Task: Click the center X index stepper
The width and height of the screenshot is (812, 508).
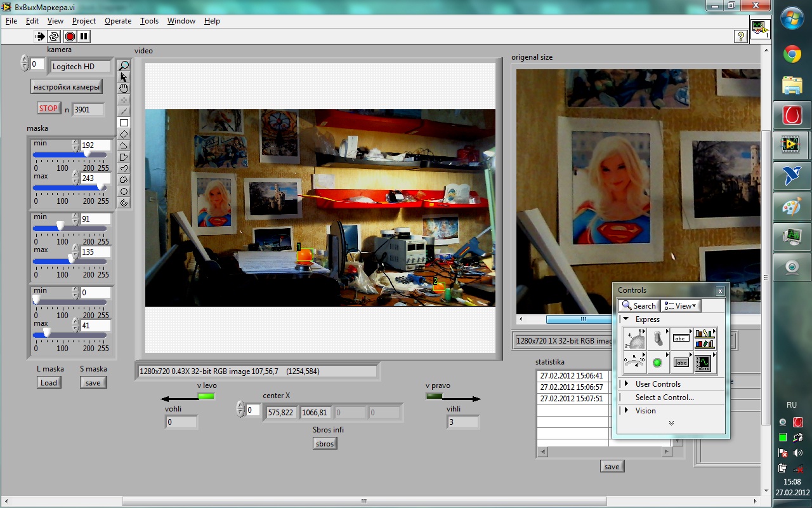Action: [240, 410]
